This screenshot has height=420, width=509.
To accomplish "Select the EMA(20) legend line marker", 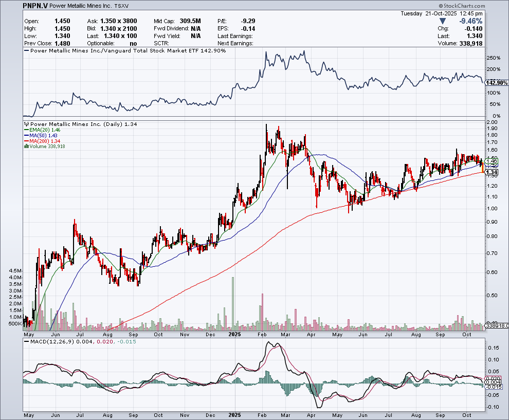I will 26,130.
